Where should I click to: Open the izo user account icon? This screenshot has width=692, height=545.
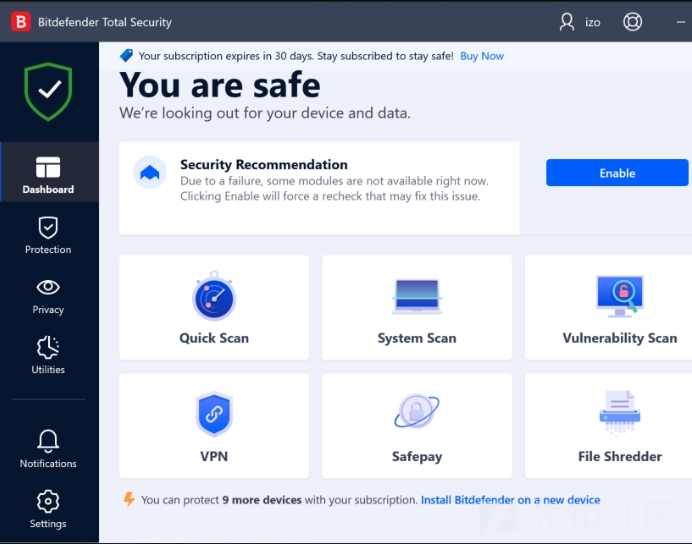tap(567, 22)
